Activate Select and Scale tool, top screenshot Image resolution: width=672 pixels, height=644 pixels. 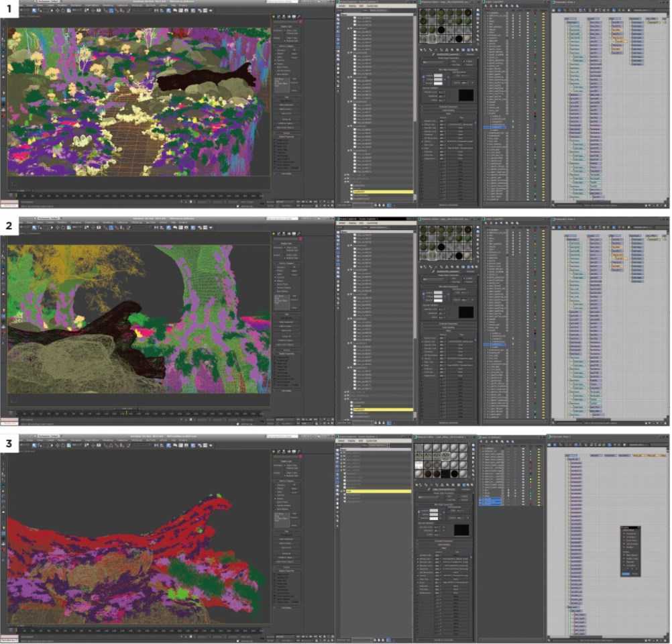tap(68, 10)
